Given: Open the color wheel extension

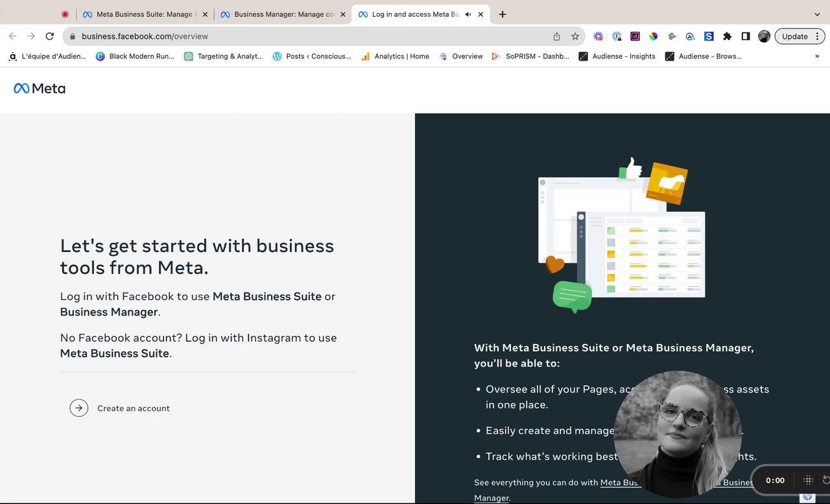Looking at the screenshot, I should click(654, 36).
